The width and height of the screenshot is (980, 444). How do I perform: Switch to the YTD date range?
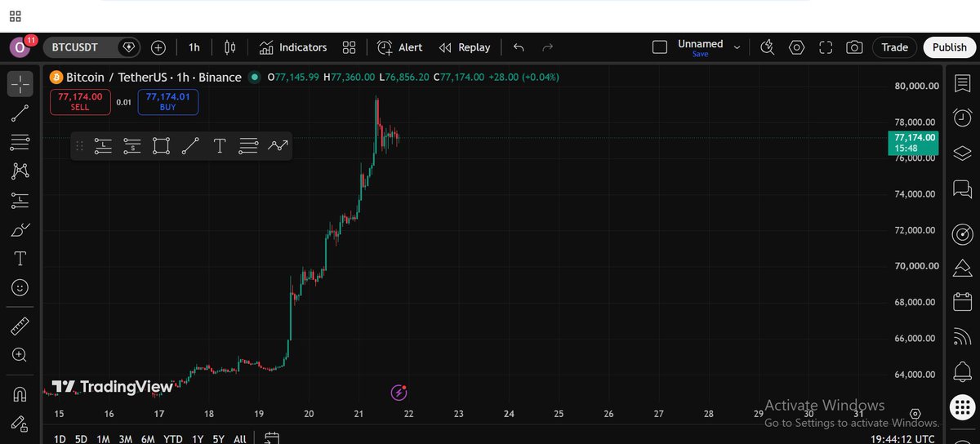(x=172, y=439)
